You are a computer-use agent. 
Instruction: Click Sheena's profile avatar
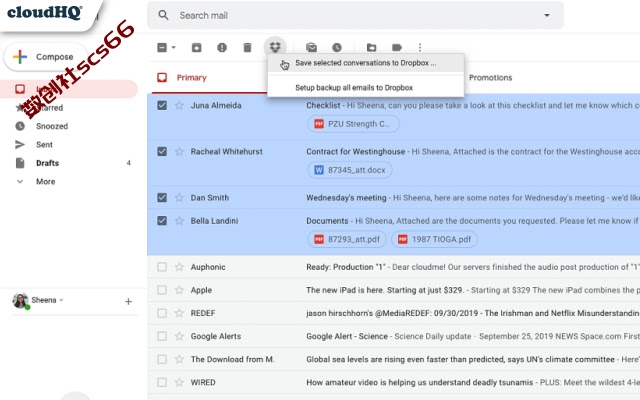point(20,301)
